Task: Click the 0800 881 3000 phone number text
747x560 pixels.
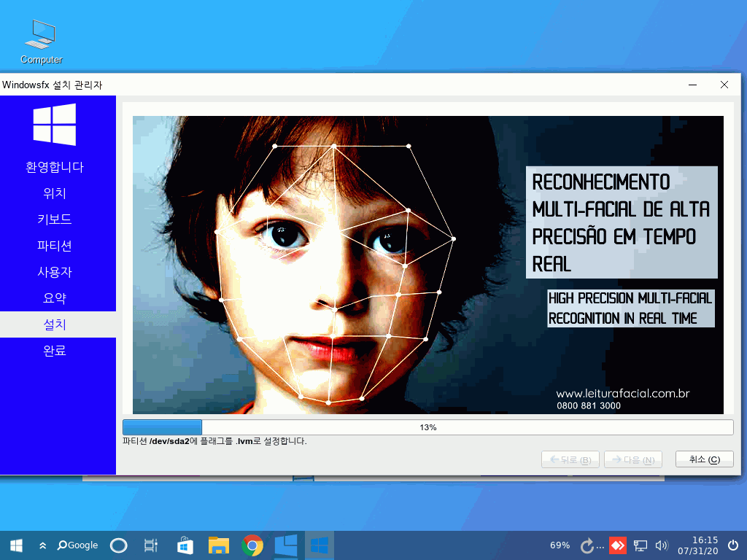Action: [589, 405]
